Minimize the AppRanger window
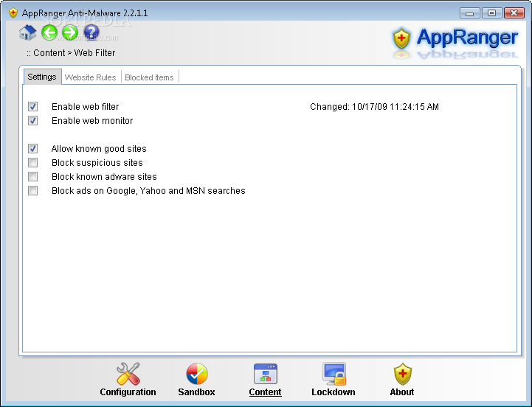Screen dimensions: 532x407 [469, 13]
